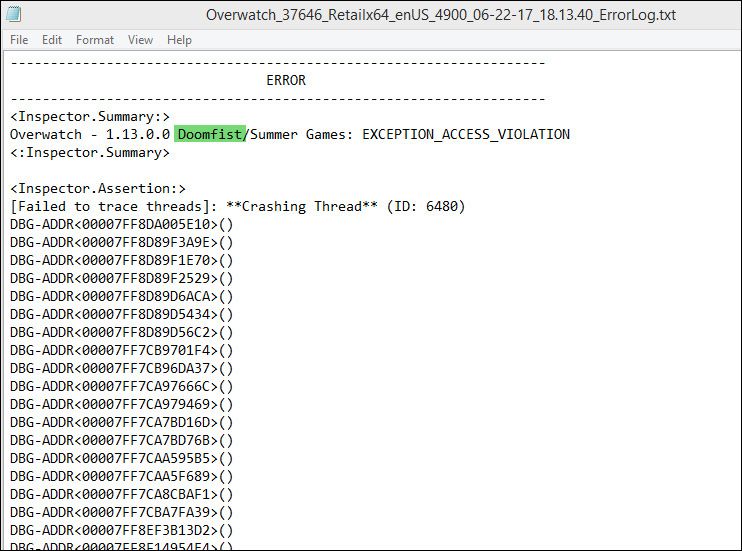The image size is (742, 551).
Task: Click the ERROR heading text
Action: (286, 80)
